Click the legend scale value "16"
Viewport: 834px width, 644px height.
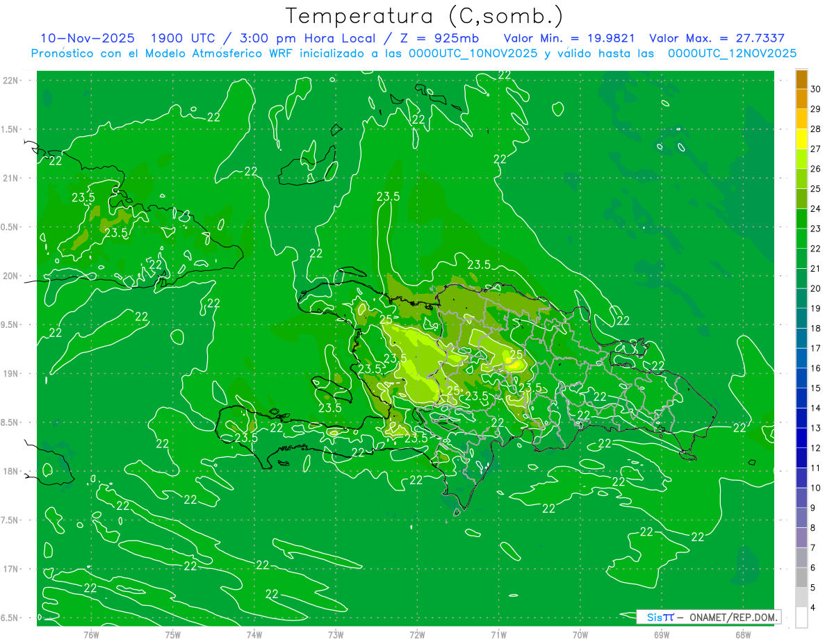[x=816, y=368]
